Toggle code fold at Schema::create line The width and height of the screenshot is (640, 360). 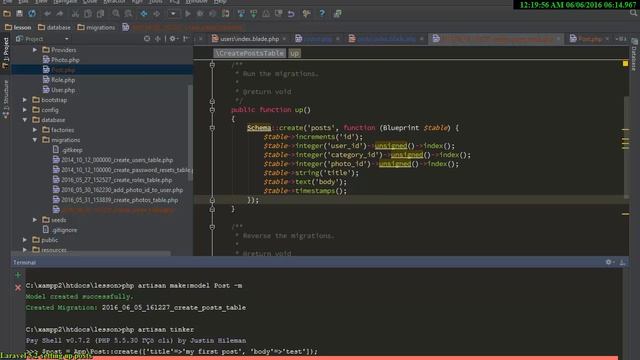point(212,128)
